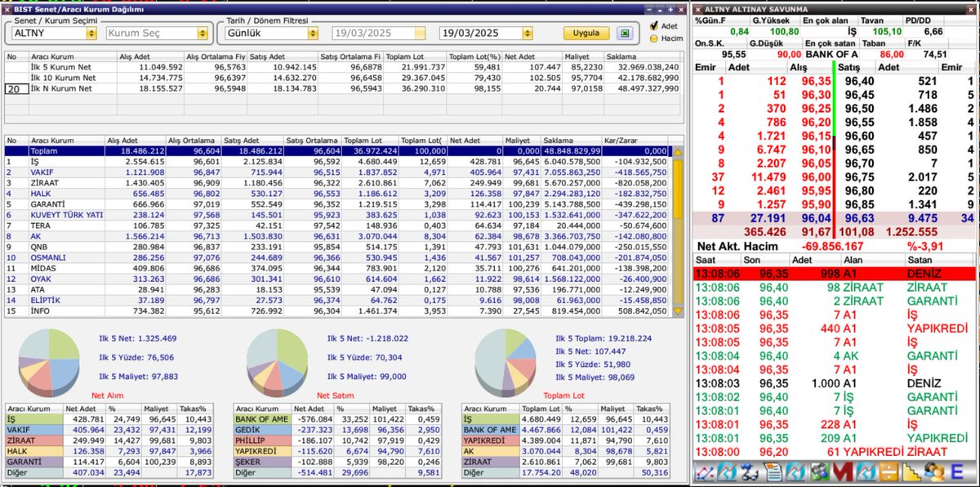
Task: Select the İlk 5 Kurum Net row
Action: click(343, 66)
